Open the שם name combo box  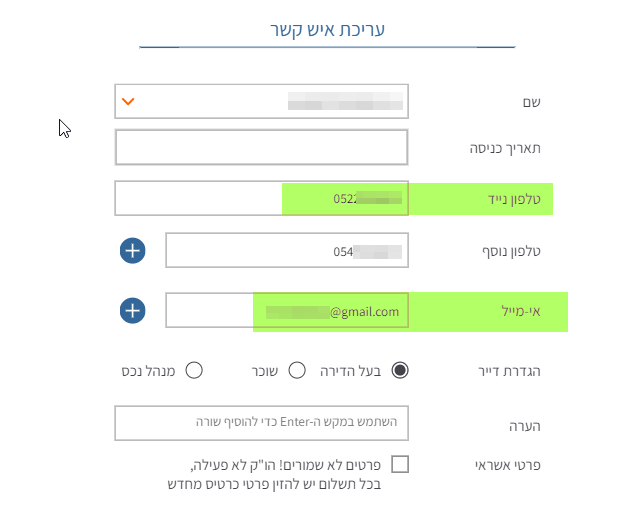click(262, 101)
